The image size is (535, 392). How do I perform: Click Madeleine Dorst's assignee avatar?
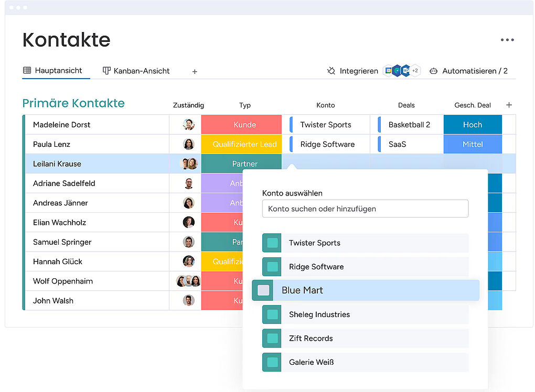coord(189,125)
